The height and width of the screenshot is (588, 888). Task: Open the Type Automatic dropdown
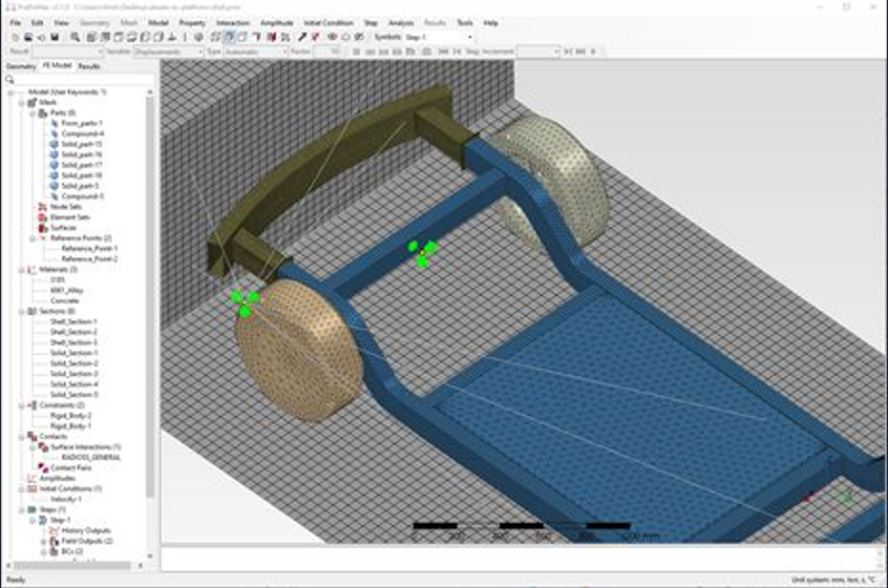(257, 52)
